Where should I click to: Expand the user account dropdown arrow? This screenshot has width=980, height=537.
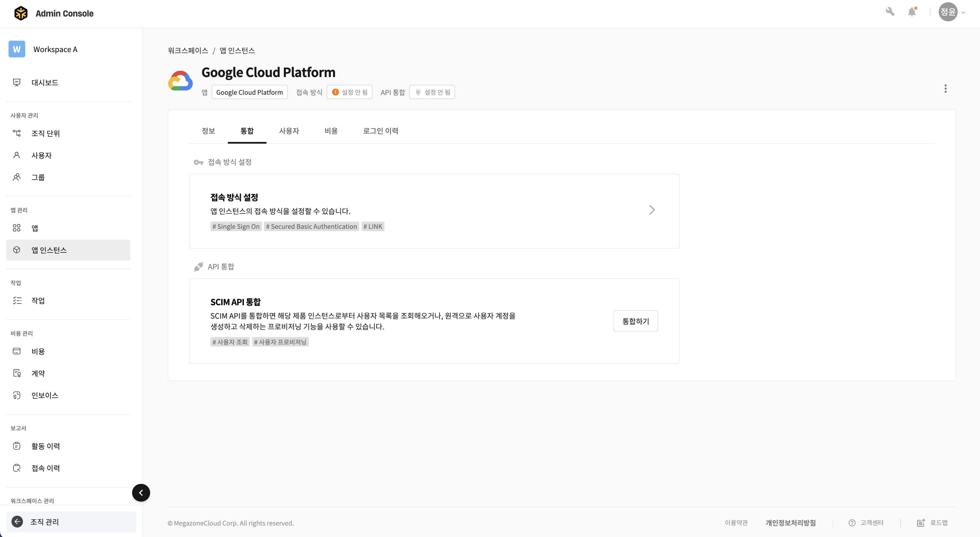pyautogui.click(x=963, y=12)
